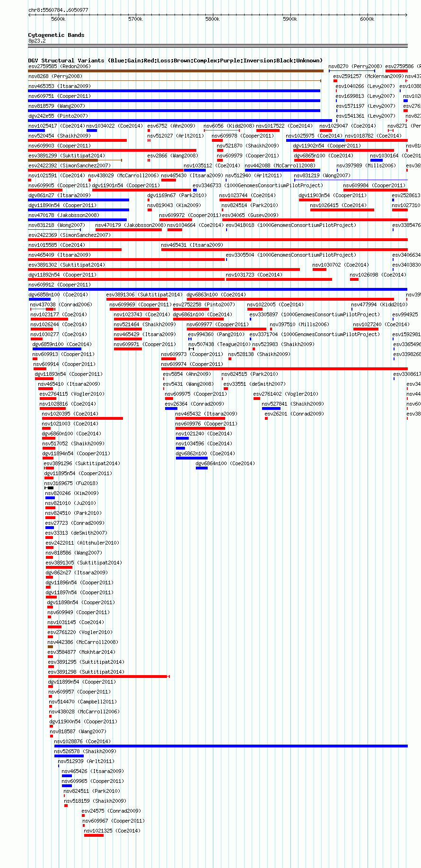Click esv26201 (Conrad2009) label
This screenshot has width=421, height=868.
point(294,414)
